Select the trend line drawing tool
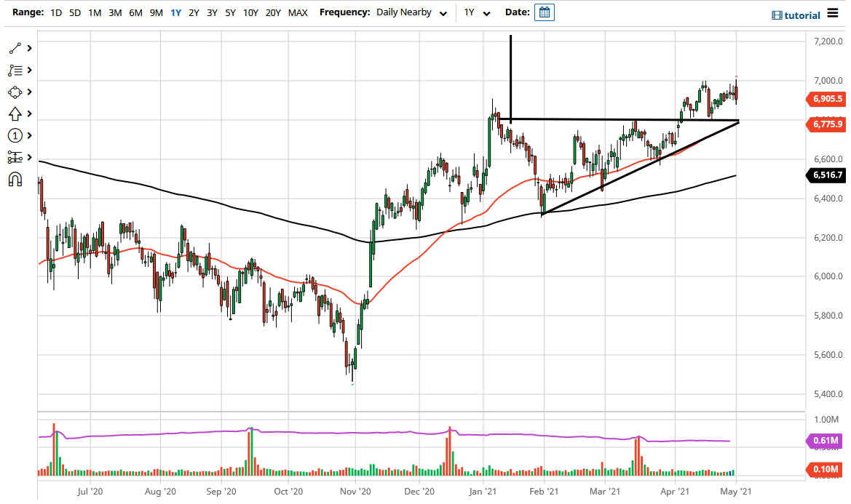This screenshot has height=504, width=851. click(14, 48)
